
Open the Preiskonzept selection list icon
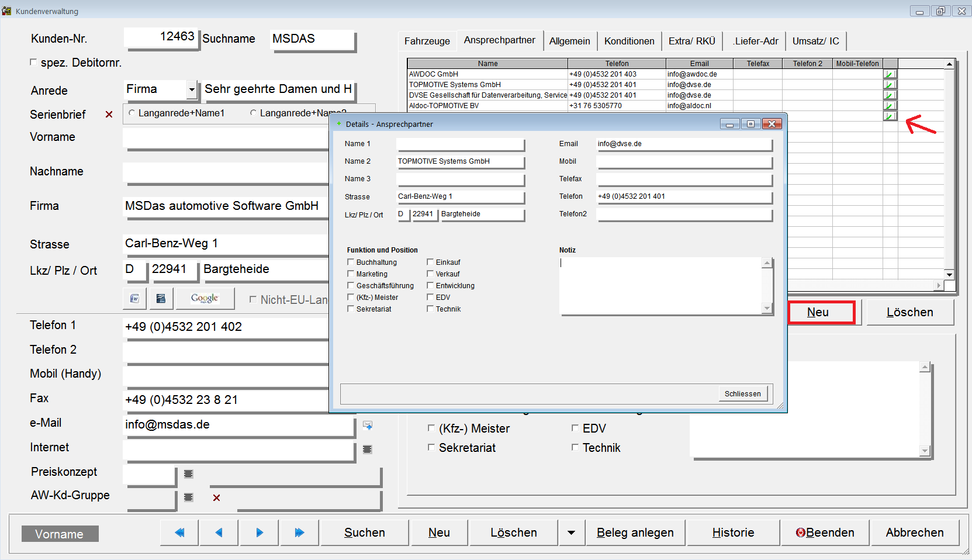(x=188, y=474)
